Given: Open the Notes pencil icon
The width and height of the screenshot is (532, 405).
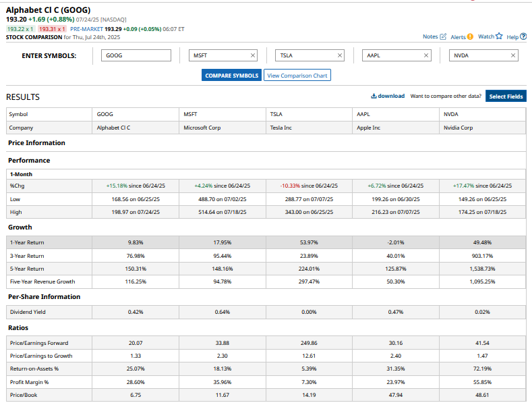Looking at the screenshot, I should click(x=443, y=36).
